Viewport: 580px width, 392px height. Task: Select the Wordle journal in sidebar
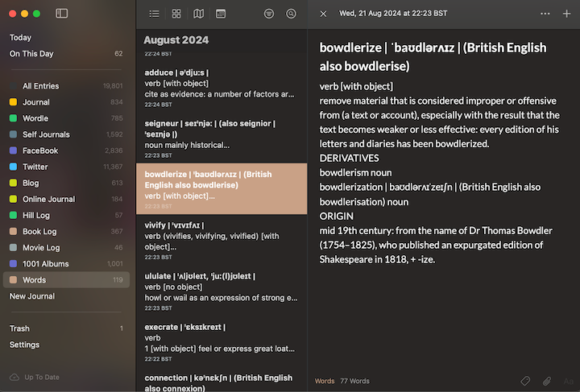35,118
